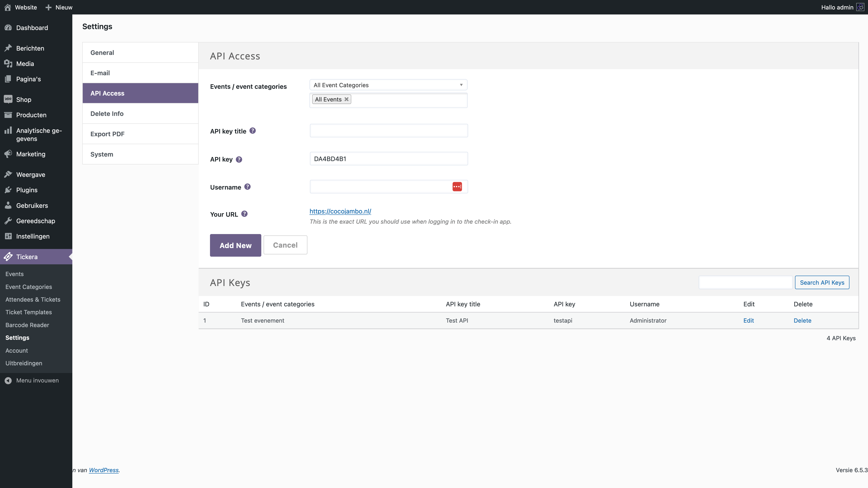
Task: Click the Instellingen sliders icon
Action: [8, 236]
